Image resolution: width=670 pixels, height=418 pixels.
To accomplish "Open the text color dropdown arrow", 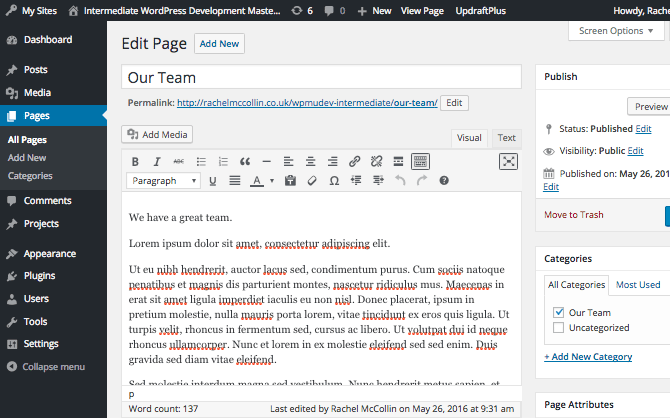I will [272, 181].
